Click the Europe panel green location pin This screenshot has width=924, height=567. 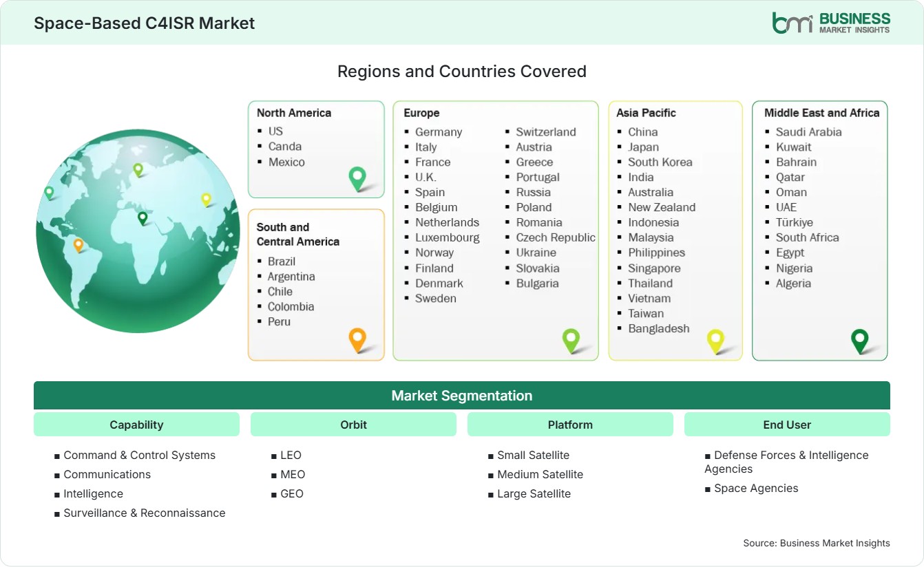571,340
